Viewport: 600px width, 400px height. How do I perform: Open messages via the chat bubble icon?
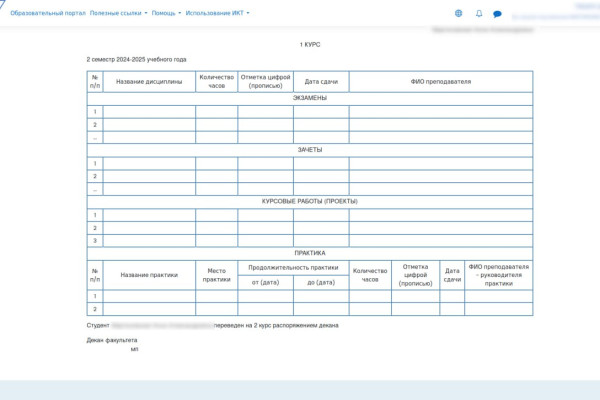(x=497, y=14)
